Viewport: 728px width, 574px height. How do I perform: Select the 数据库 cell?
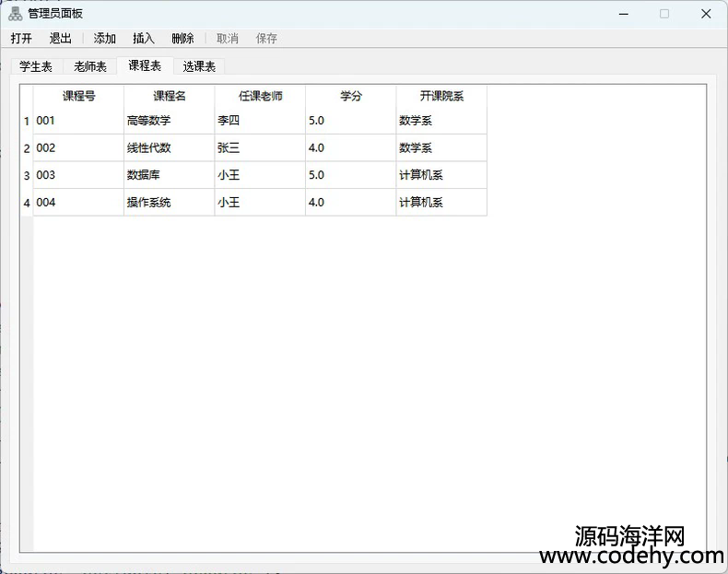pos(170,175)
